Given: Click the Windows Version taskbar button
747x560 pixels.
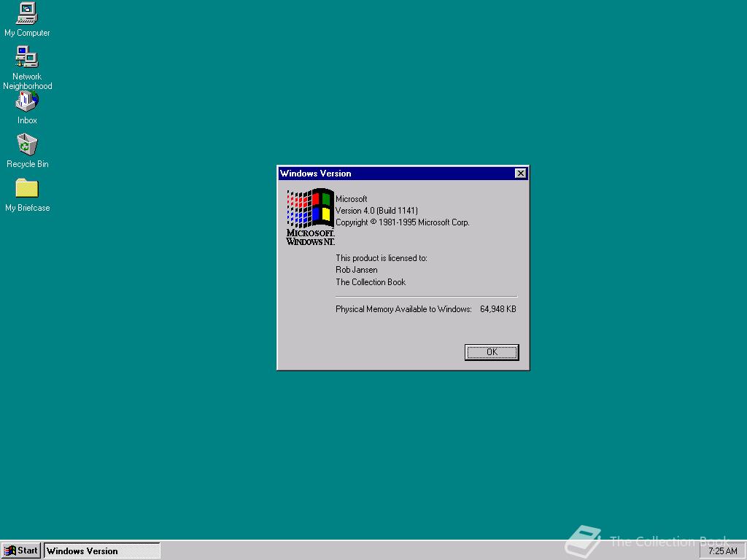Looking at the screenshot, I should point(102,551).
